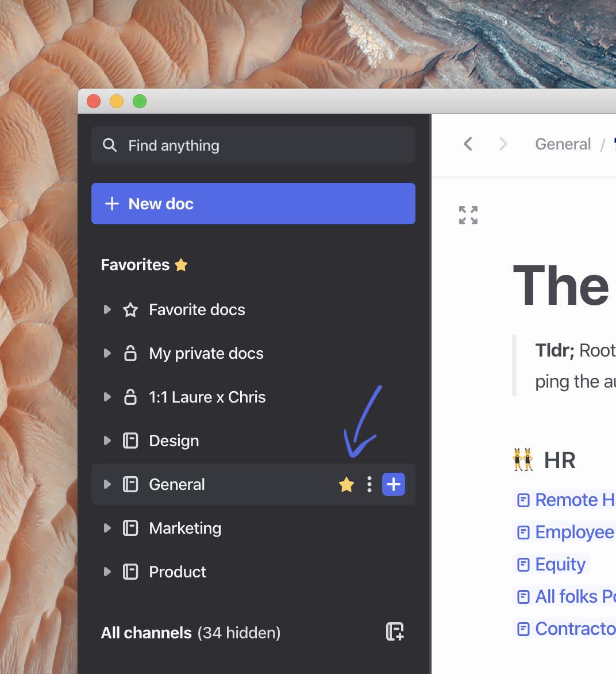The height and width of the screenshot is (674, 616).
Task: Click the New doc button
Action: pyautogui.click(x=253, y=203)
